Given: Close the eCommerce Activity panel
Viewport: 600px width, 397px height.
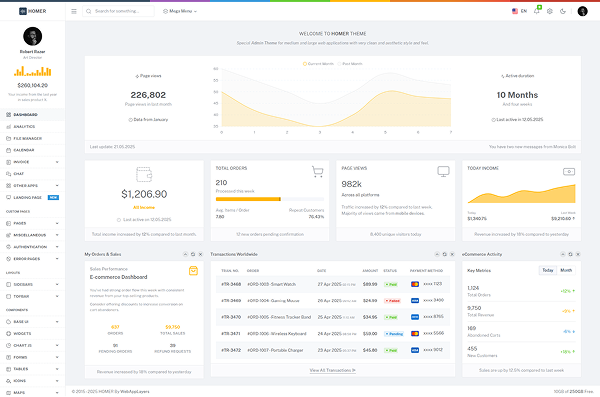Looking at the screenshot, I should (578, 254).
